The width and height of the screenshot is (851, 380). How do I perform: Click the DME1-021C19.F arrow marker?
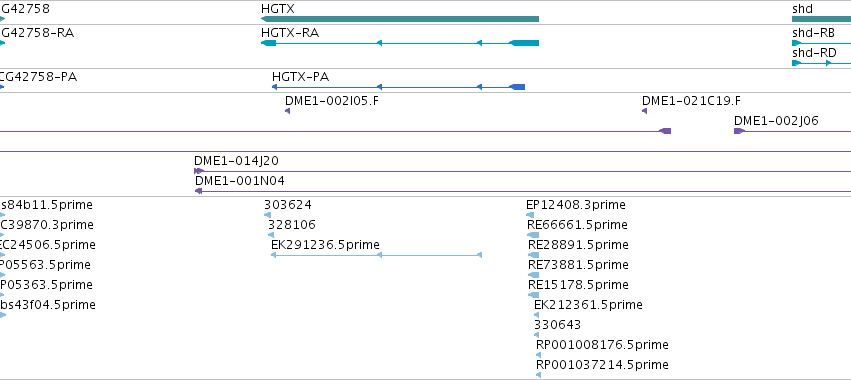click(644, 111)
